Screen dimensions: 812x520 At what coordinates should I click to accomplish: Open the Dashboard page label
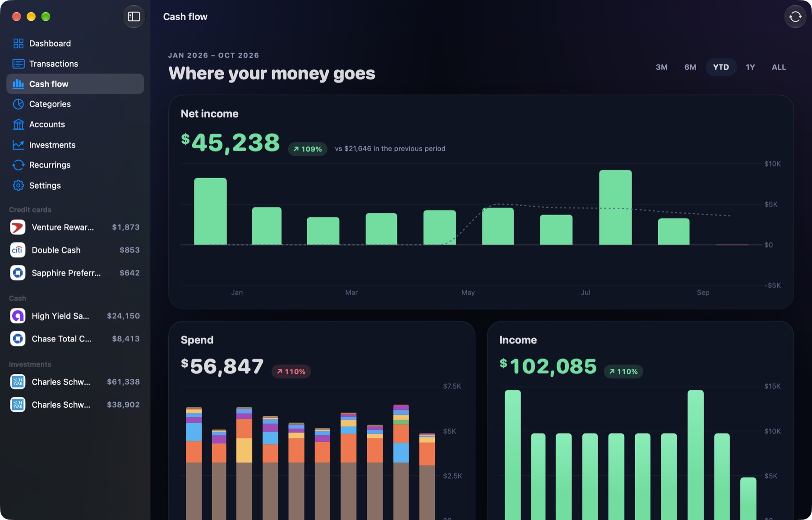point(50,43)
